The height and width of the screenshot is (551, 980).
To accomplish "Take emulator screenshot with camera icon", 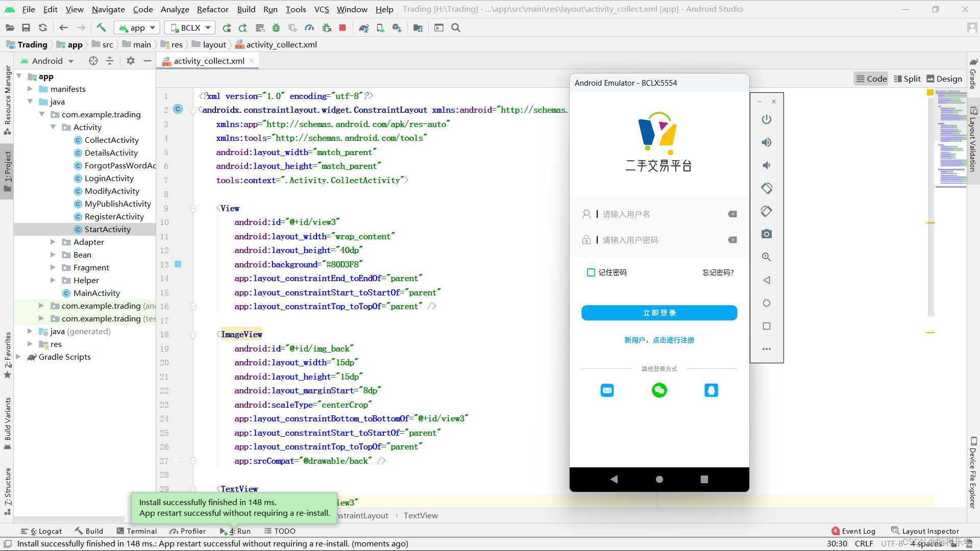I will tap(766, 234).
